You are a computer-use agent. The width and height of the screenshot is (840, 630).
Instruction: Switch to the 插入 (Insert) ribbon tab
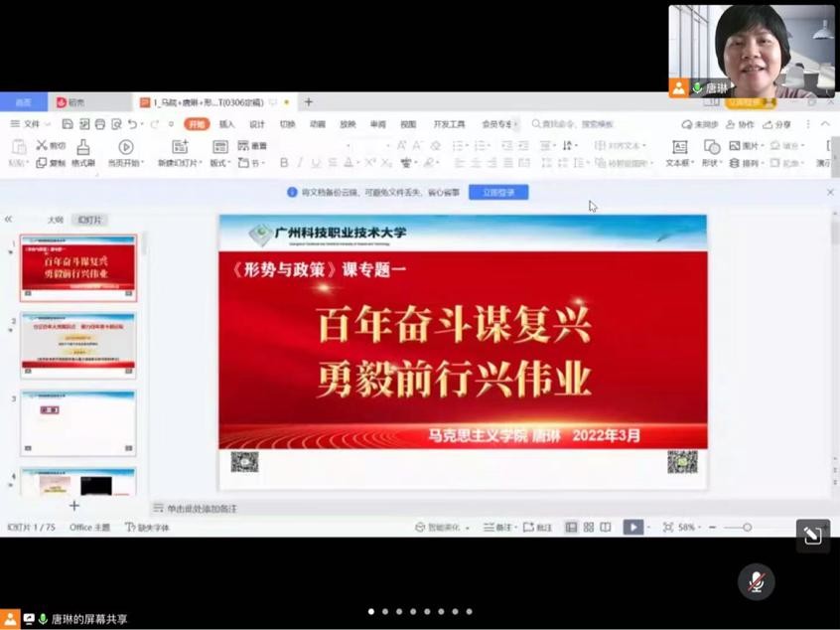click(226, 124)
